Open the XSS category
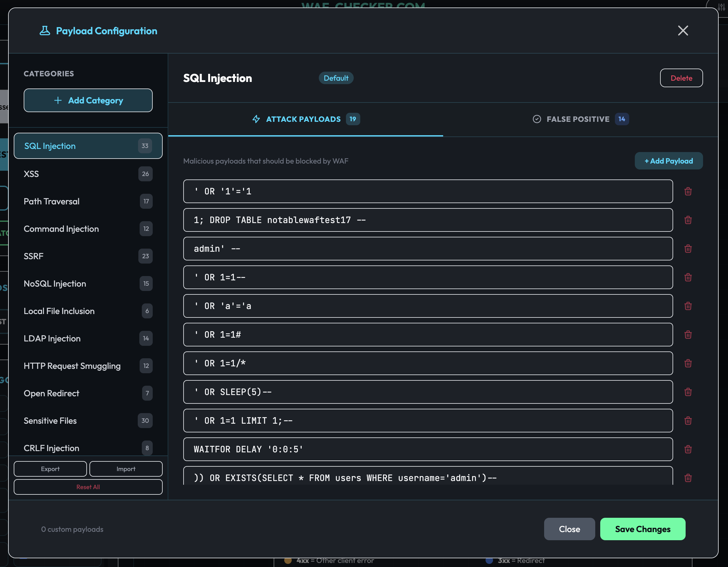 (x=88, y=174)
